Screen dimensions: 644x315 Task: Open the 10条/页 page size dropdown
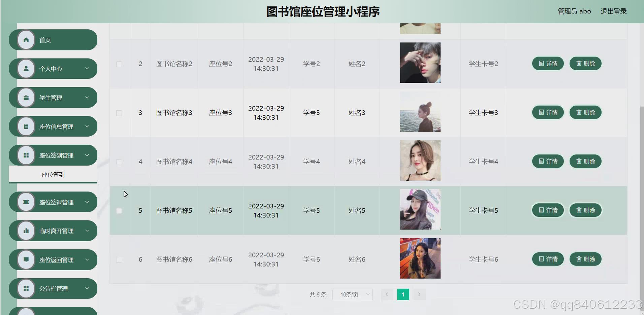(353, 294)
